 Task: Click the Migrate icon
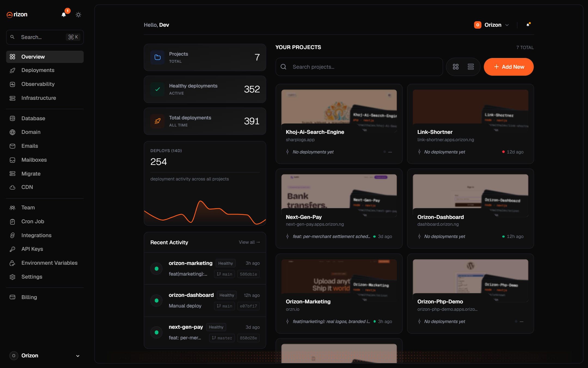coord(13,174)
